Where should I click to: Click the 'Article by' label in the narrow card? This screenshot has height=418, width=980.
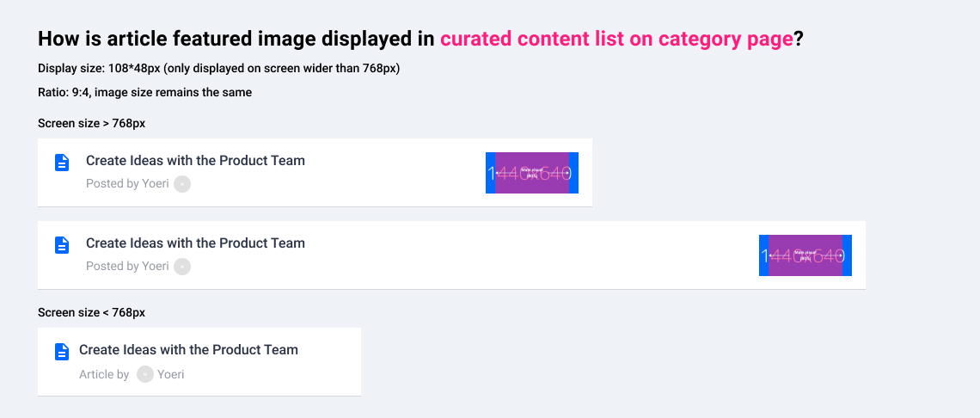(x=104, y=375)
